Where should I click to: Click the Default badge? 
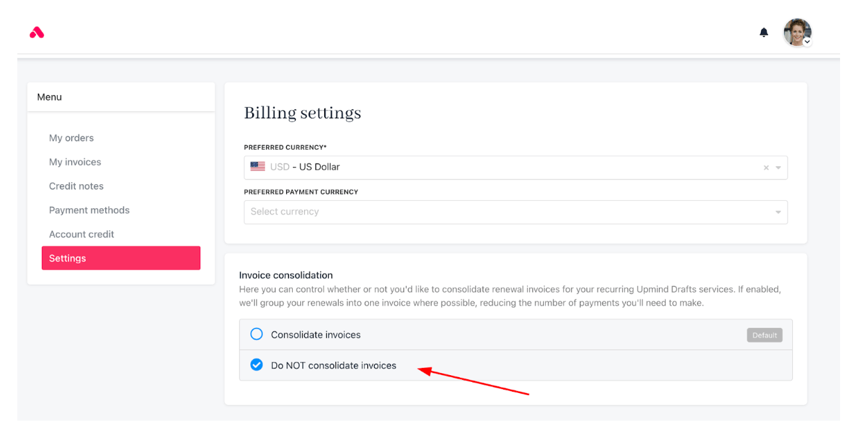[x=764, y=335]
